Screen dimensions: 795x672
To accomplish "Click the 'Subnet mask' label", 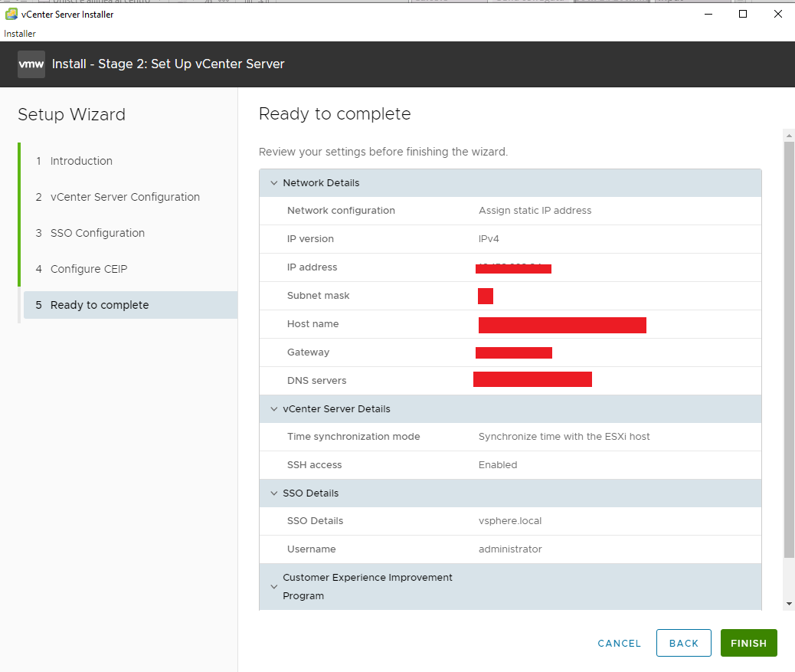I will (318, 296).
